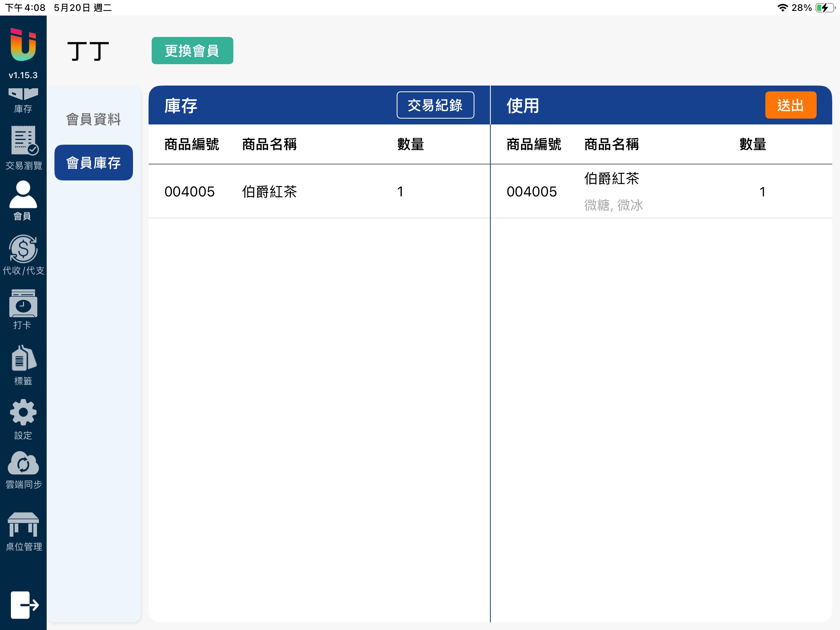840x630 pixels.
Task: Switch to 會員資料 tab
Action: coord(93,119)
